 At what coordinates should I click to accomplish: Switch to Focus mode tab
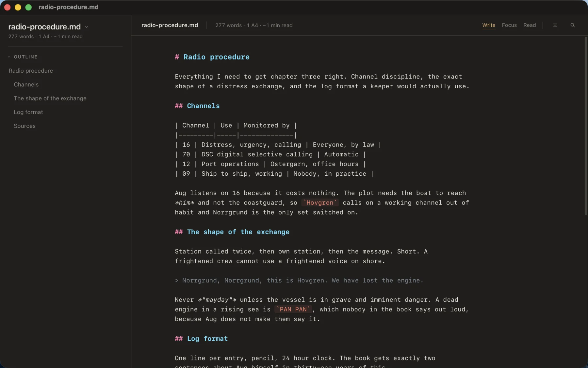point(509,25)
